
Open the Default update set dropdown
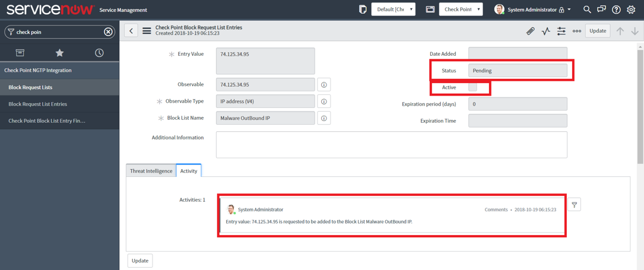[394, 9]
